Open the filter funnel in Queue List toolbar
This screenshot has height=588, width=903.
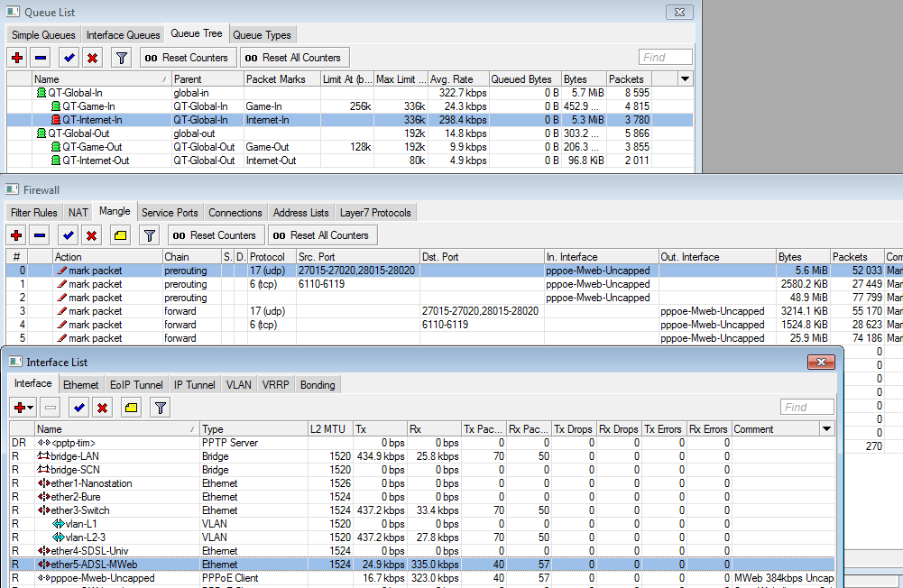(120, 58)
